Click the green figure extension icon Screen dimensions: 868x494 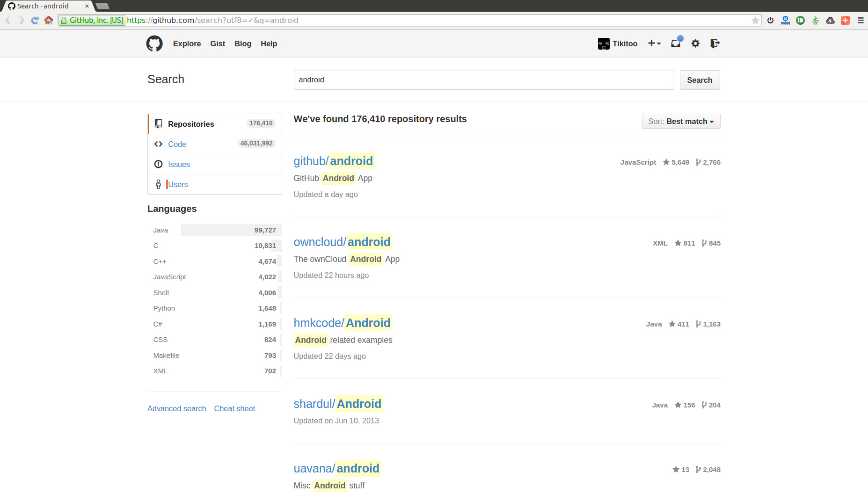pos(815,20)
